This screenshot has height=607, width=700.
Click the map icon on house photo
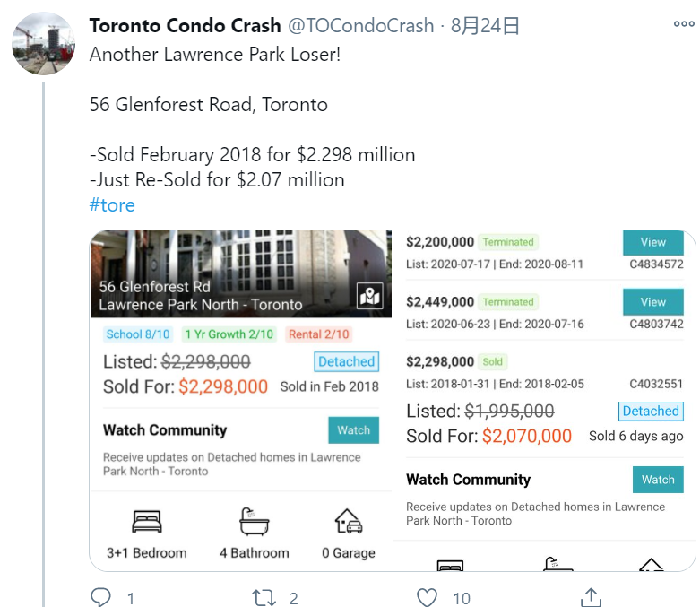370,296
